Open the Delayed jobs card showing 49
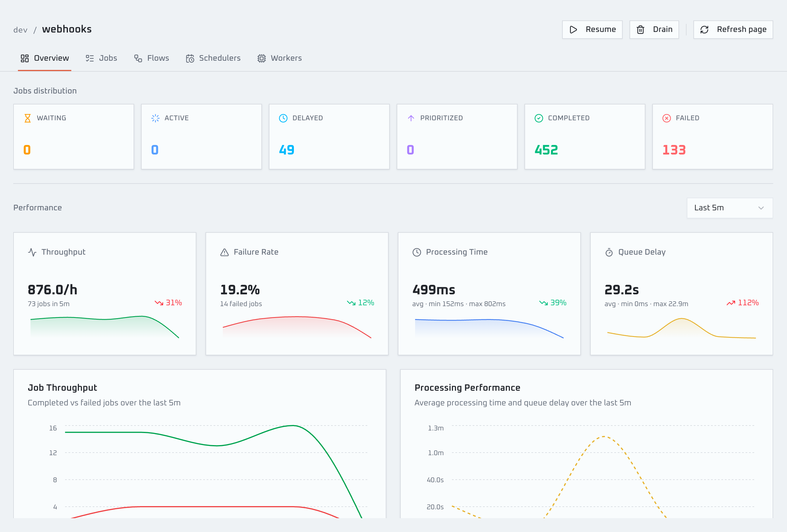Screen dimensions: 787x532 pos(329,136)
